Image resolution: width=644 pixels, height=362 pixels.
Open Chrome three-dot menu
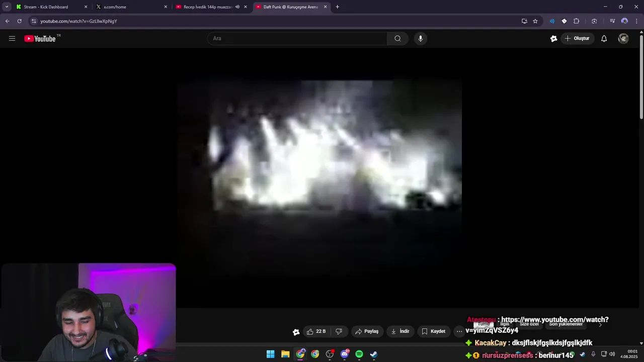tap(637, 21)
